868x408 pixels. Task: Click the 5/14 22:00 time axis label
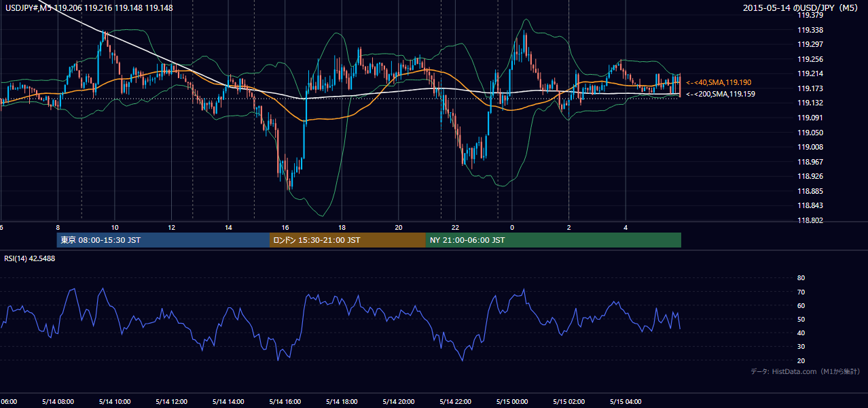(x=455, y=401)
